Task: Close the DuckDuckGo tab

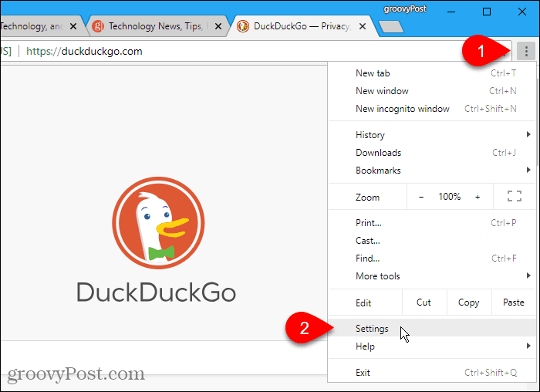Action: (363, 26)
